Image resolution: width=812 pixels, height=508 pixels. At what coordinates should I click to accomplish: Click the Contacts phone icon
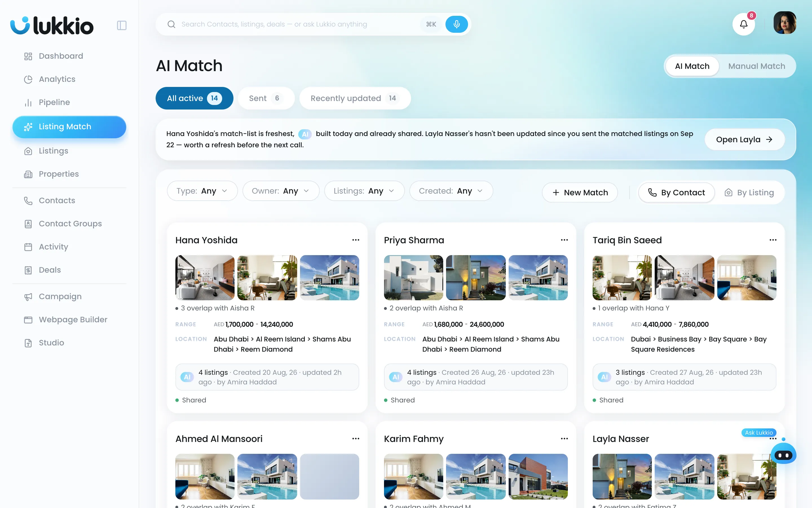tap(28, 201)
